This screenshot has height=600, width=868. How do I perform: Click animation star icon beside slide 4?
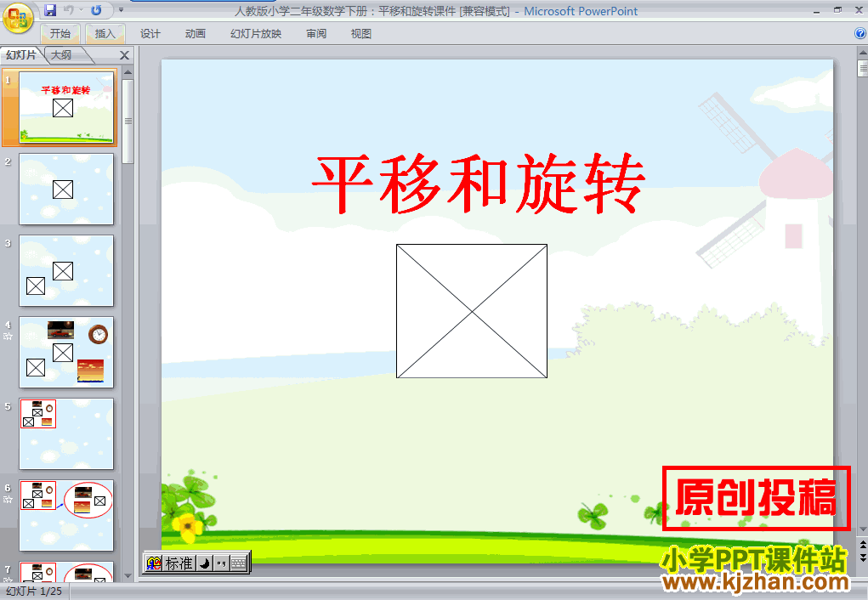click(8, 336)
